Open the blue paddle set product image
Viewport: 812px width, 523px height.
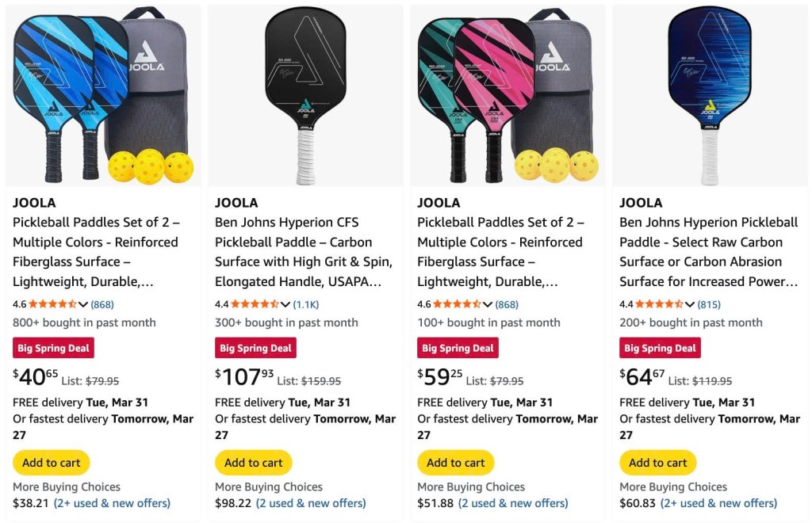coord(103,96)
